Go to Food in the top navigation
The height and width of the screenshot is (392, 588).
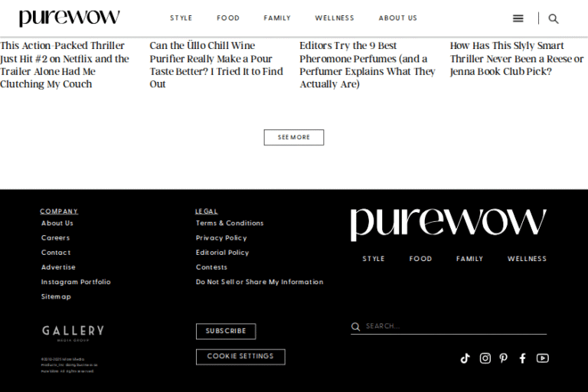coord(228,18)
